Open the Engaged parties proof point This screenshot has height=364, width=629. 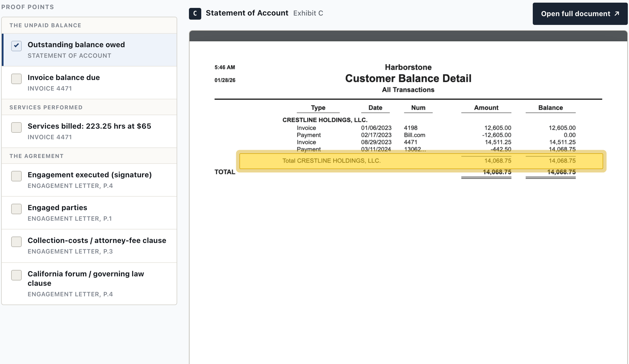(89, 213)
